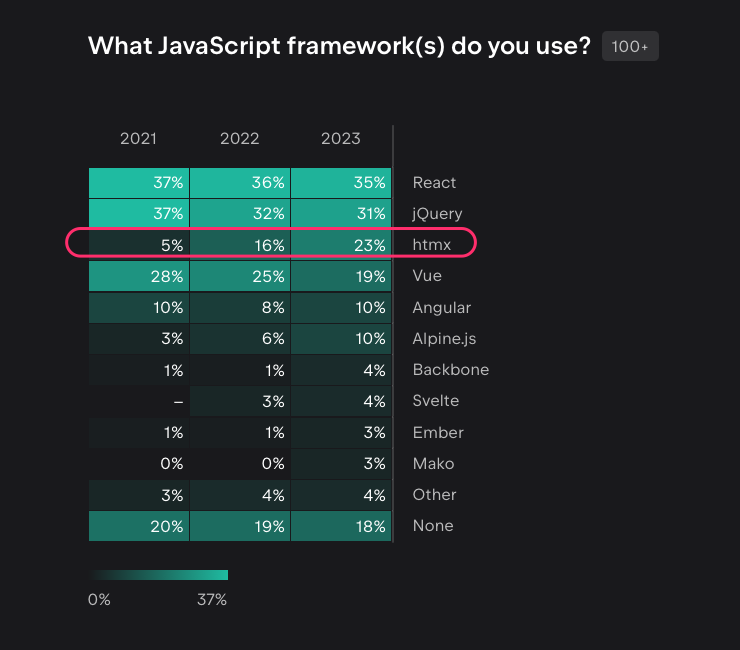
Task: Select jQuery's 37% cell for 2021
Action: (139, 213)
